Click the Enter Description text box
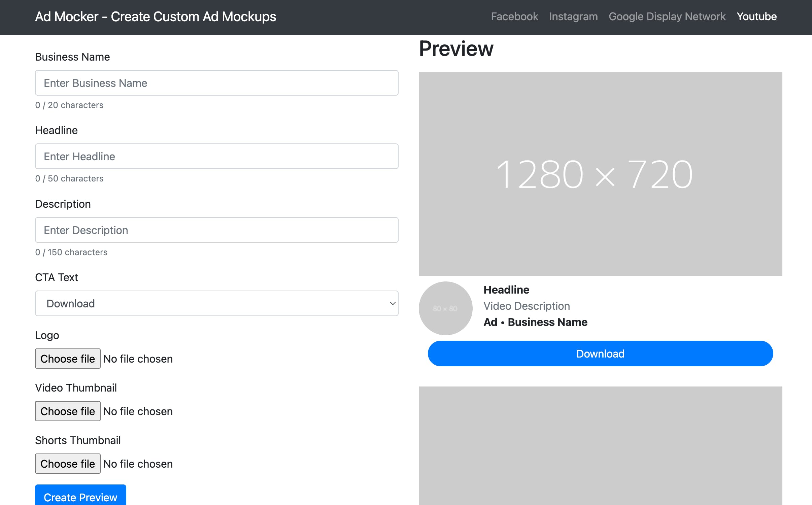The height and width of the screenshot is (505, 812). coord(216,230)
